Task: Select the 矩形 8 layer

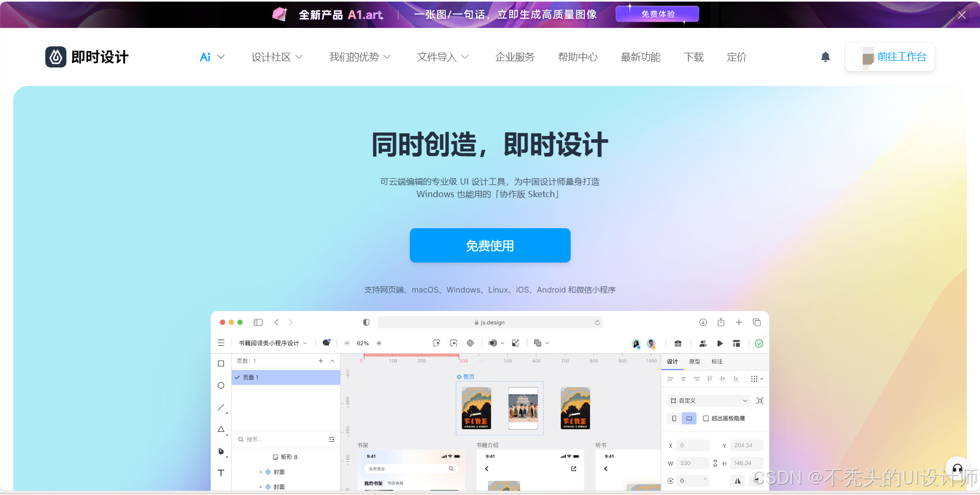Action: pyautogui.click(x=286, y=457)
